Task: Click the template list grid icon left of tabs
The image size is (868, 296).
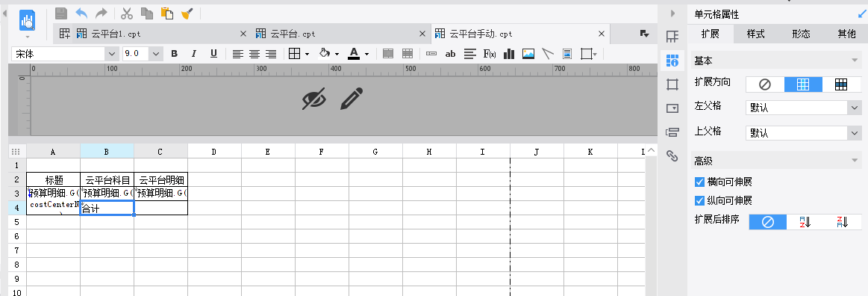Action: tap(65, 34)
